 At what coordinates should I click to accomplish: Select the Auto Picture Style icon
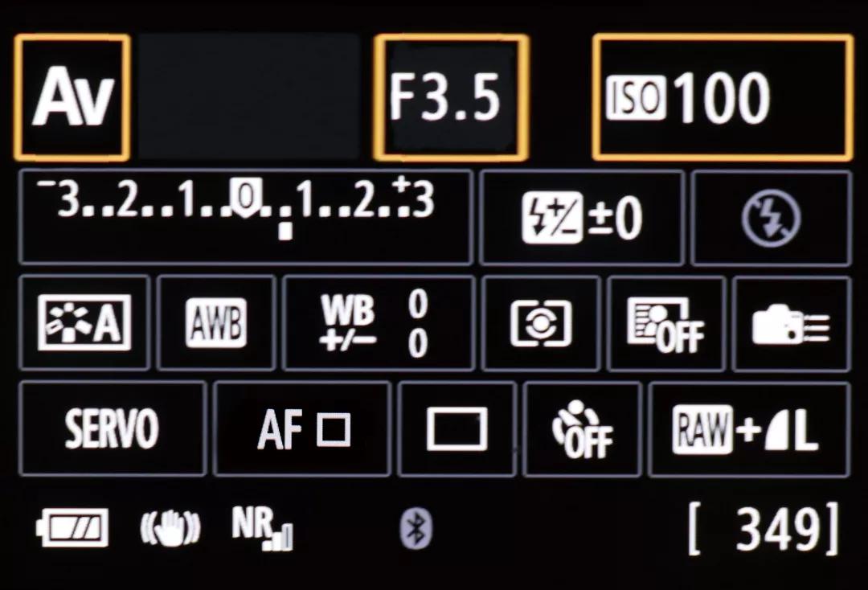[x=84, y=322]
